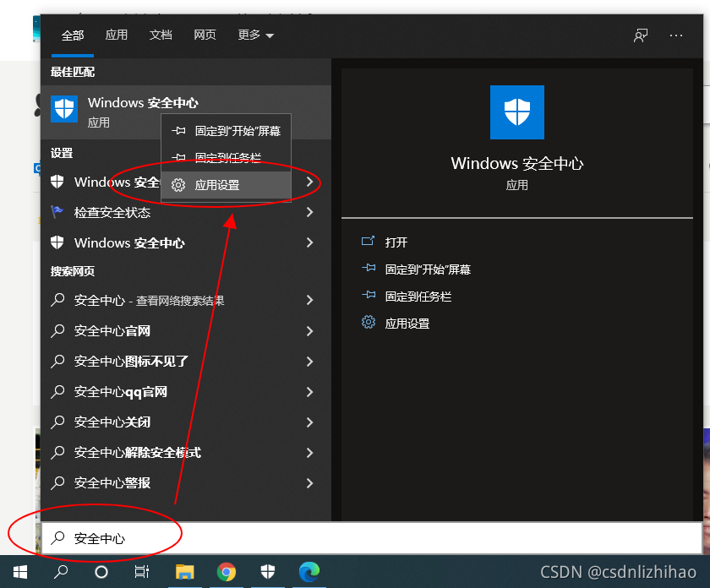Expand arrow for 安全中心 - 查看网络搜索结果
Screen dimensions: 710x588
(x=309, y=300)
